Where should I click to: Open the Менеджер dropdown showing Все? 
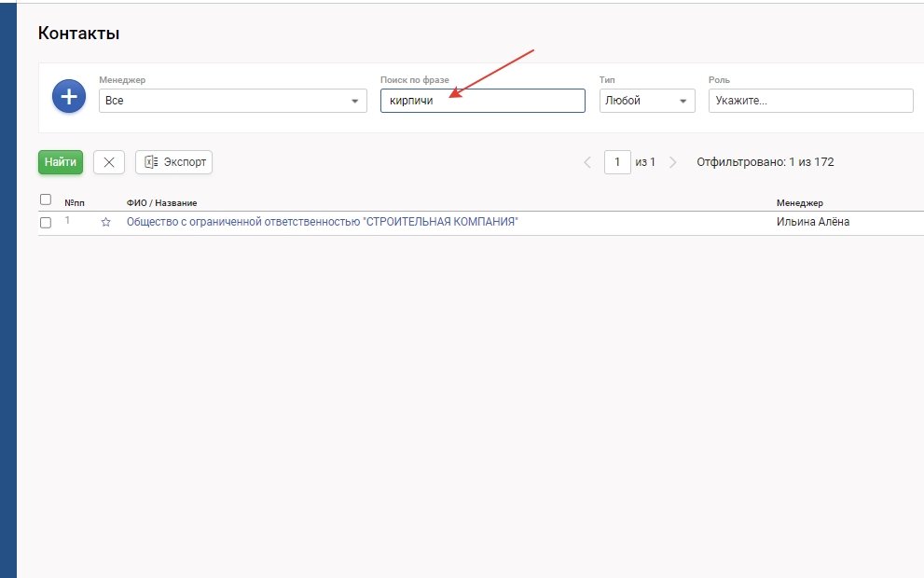coord(232,101)
